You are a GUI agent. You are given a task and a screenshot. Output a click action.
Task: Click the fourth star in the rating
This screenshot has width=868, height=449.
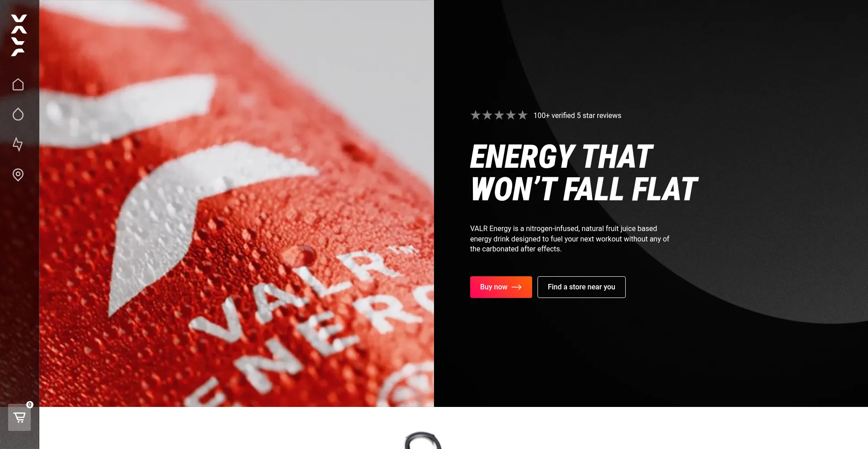pos(511,115)
